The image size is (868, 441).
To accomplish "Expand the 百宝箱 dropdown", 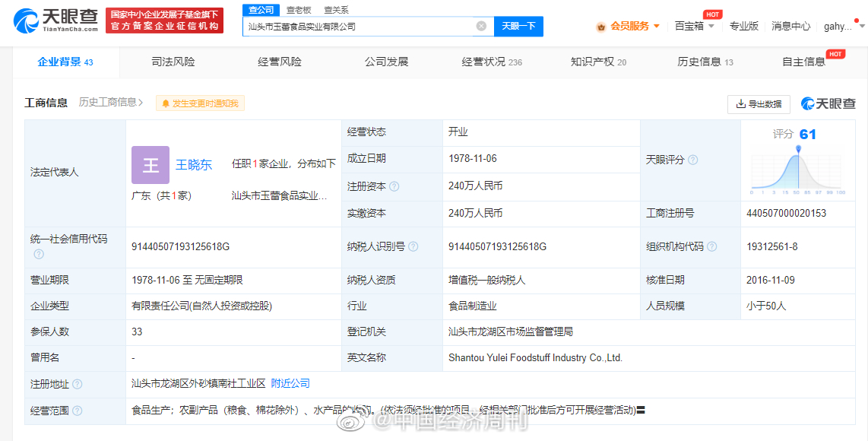I will pyautogui.click(x=695, y=27).
